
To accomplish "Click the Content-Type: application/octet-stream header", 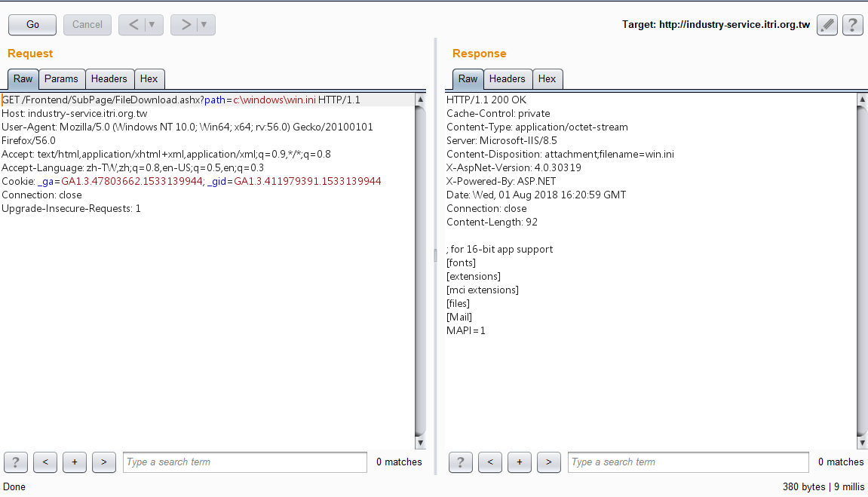I will click(x=537, y=127).
